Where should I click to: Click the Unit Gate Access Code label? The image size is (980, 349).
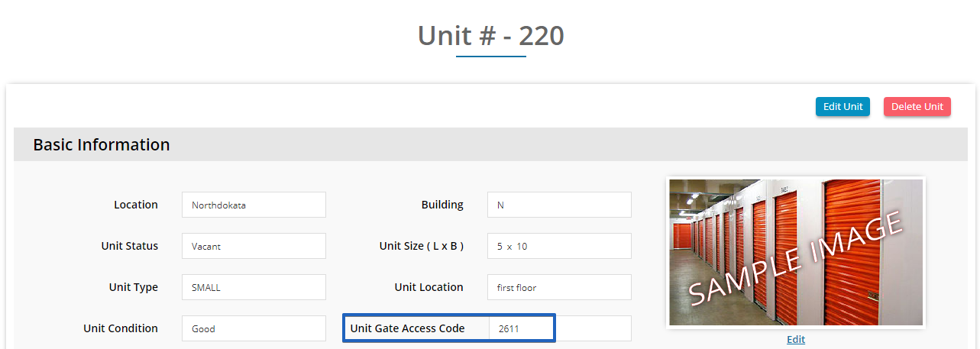coord(407,328)
